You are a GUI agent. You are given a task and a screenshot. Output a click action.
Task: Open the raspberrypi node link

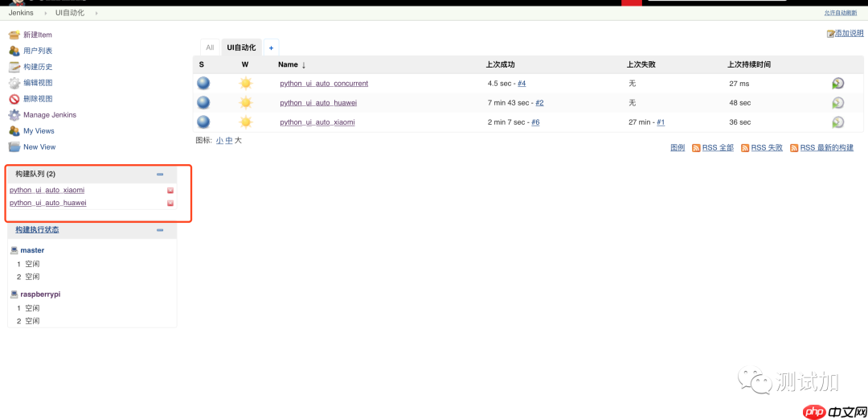40,294
